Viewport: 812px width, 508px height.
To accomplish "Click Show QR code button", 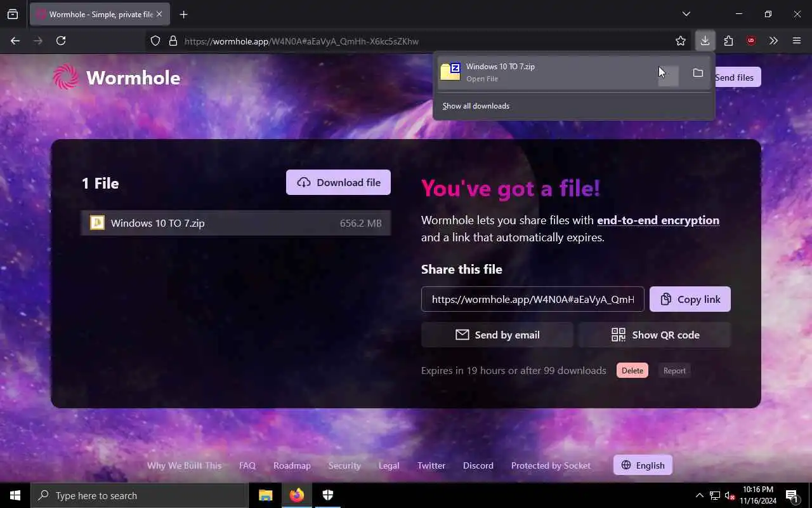I will [655, 335].
